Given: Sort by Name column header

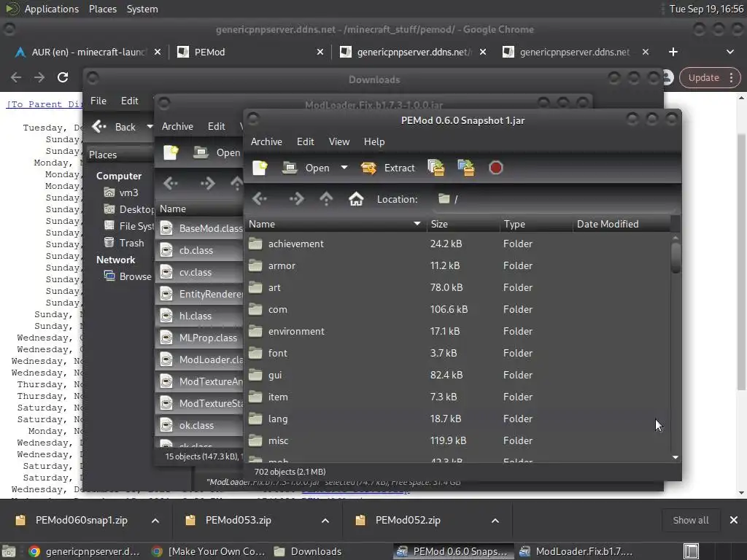Looking at the screenshot, I should (336, 224).
